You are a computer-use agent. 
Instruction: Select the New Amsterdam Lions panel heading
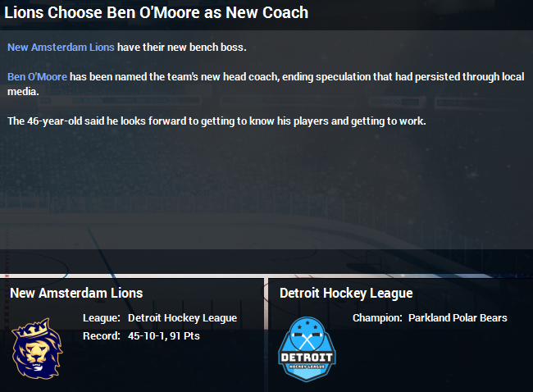click(76, 293)
